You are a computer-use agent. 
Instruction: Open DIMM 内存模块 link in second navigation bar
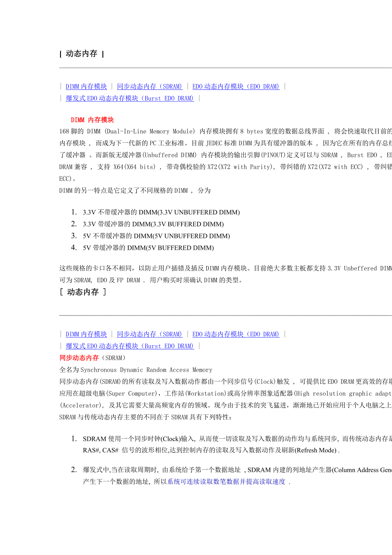click(x=86, y=334)
